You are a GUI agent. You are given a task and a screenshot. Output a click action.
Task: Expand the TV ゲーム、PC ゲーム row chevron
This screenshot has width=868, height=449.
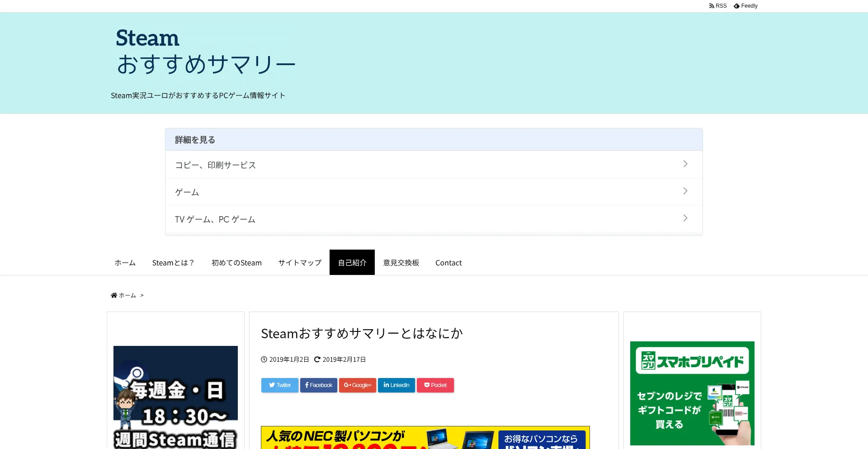tap(685, 218)
